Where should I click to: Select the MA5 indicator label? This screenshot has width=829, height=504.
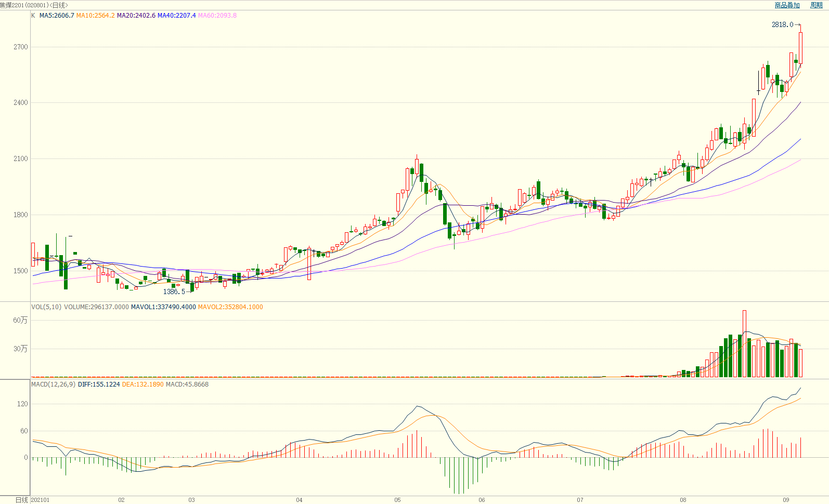57,16
